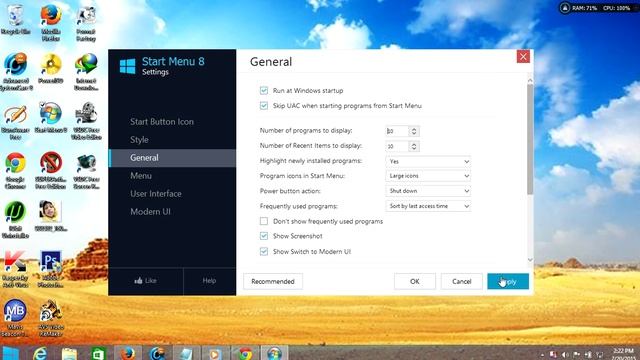Click the Cancel button
The width and height of the screenshot is (640, 360).
coord(462,282)
